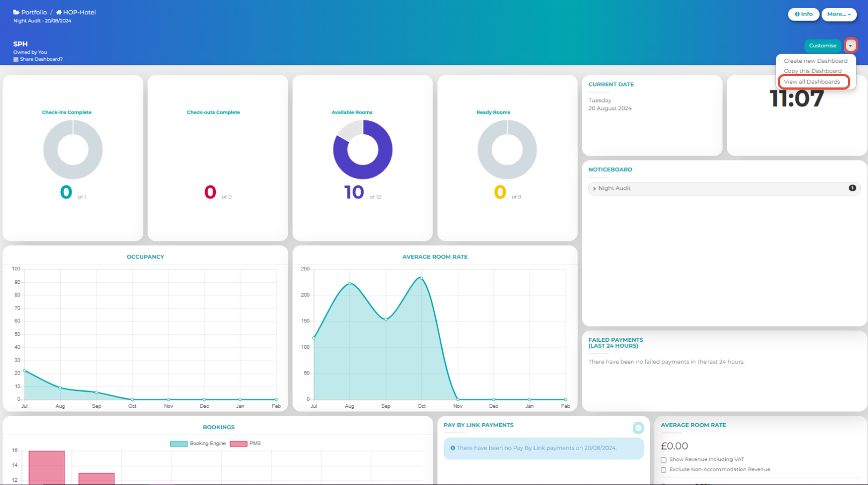Screen dimensions: 868x485
Task: Click the £0.00 average room rate value
Action: [x=674, y=446]
